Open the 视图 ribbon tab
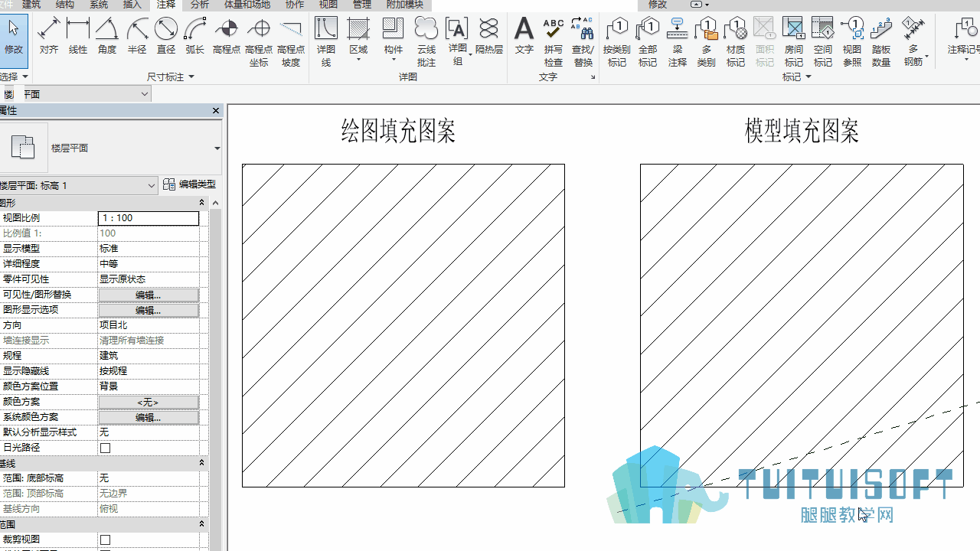The image size is (980, 551). [328, 5]
